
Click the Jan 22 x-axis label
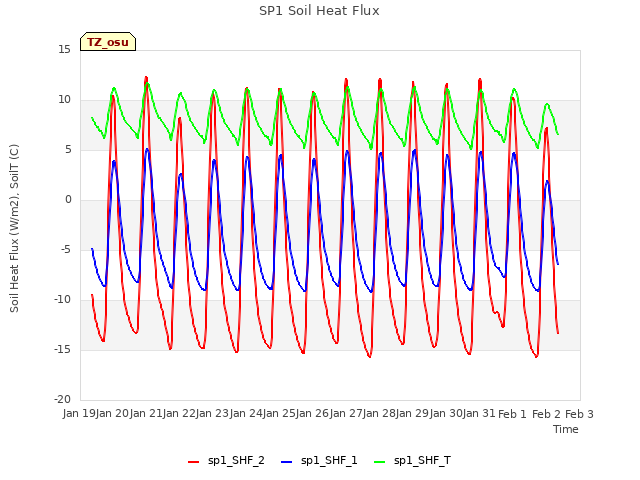point(179,413)
